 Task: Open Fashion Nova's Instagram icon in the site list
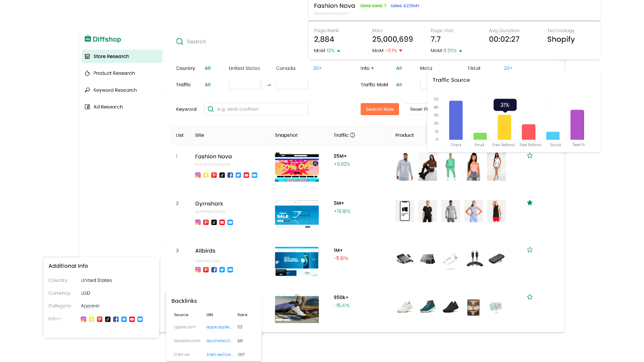pos(198,175)
